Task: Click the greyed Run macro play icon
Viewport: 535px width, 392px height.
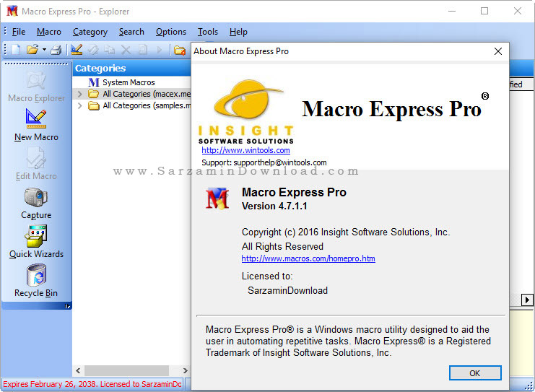Action: 159,50
